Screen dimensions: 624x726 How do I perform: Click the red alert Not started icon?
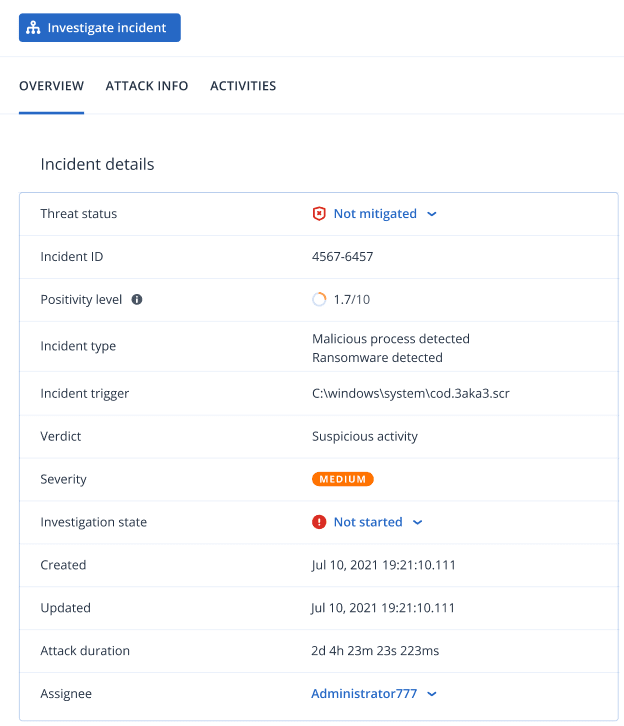[319, 522]
